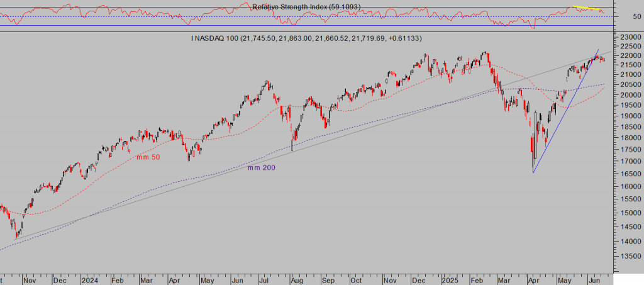Click the 20000 price axis label

630,95
